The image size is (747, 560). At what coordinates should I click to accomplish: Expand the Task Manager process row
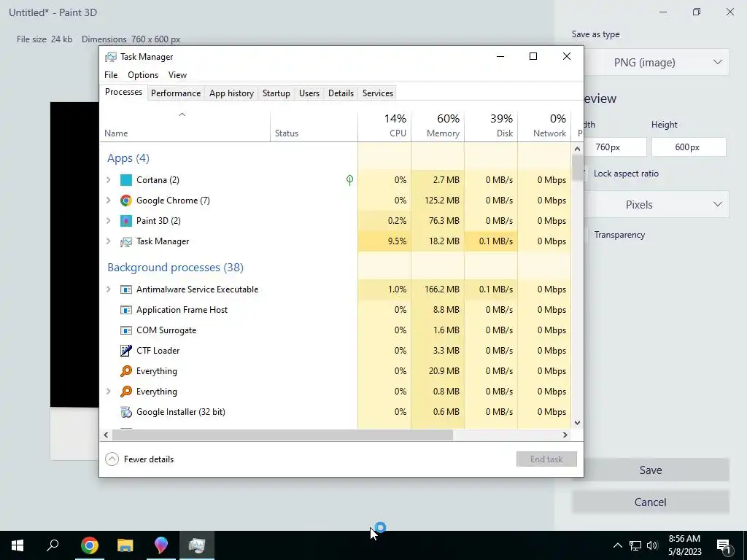tap(109, 241)
